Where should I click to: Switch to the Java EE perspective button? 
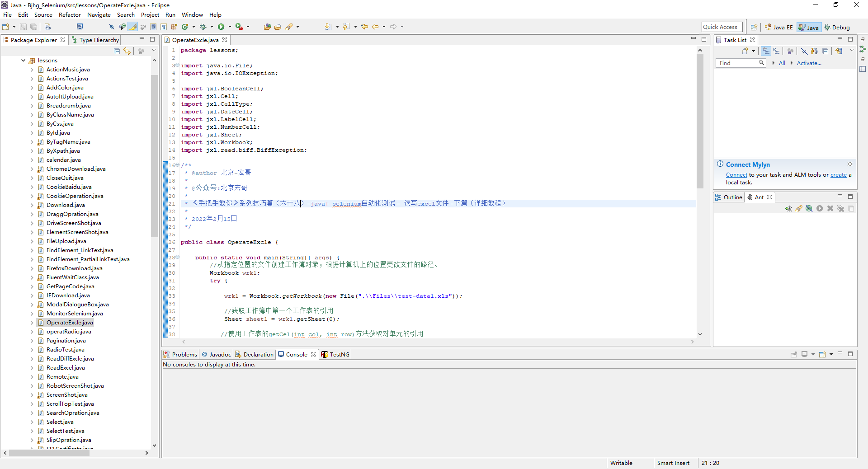pos(778,27)
